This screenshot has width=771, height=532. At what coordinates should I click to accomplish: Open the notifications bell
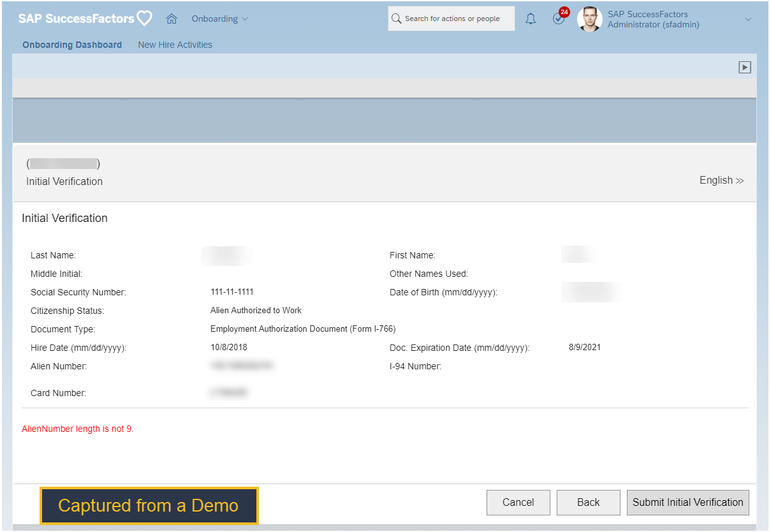[x=531, y=19]
